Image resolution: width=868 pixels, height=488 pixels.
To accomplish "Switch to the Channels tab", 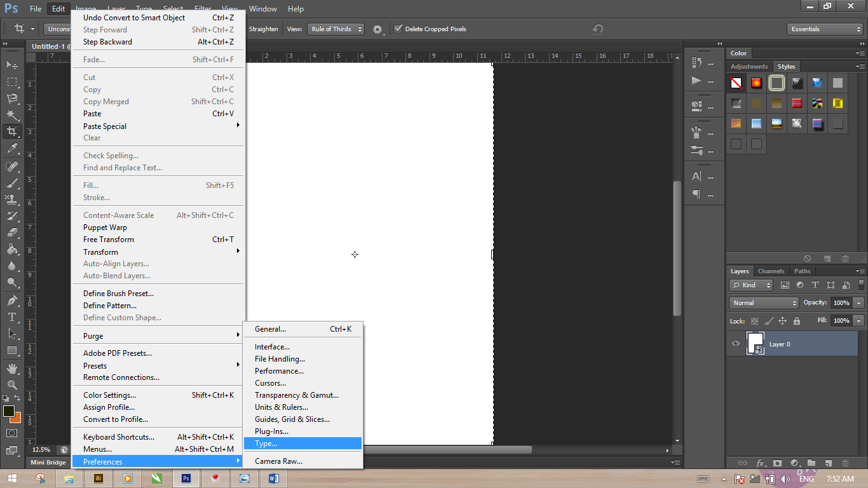I will click(x=771, y=271).
